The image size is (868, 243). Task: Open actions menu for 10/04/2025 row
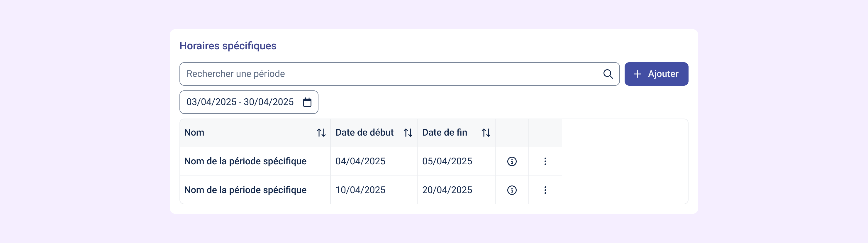click(545, 190)
